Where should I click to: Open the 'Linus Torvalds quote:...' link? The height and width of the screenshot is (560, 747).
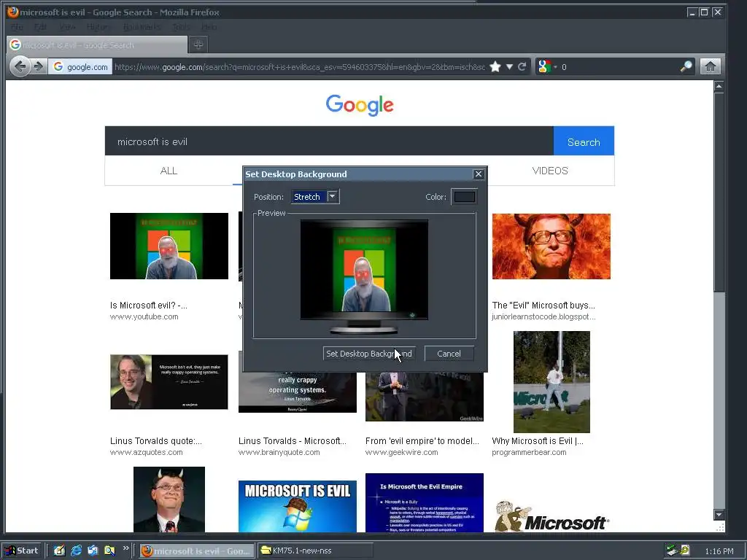(x=156, y=441)
